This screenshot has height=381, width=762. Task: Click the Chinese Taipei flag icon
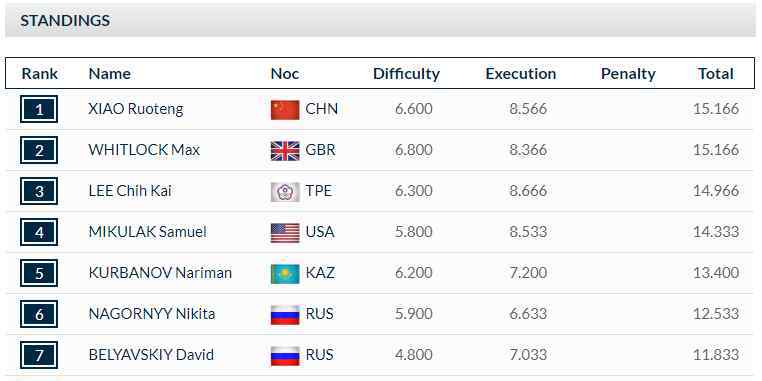click(x=285, y=191)
